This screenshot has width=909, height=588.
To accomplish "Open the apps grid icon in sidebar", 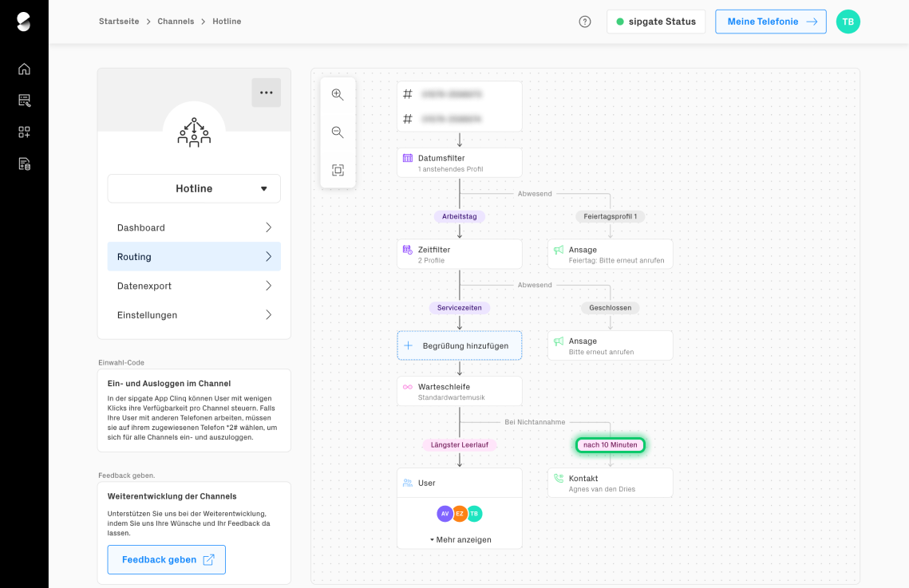I will click(x=24, y=132).
